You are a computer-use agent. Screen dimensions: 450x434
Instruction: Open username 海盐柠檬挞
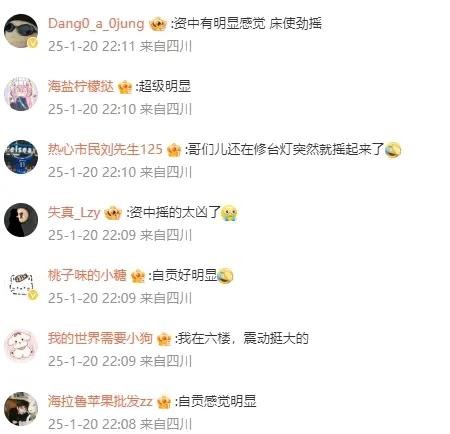[81, 87]
